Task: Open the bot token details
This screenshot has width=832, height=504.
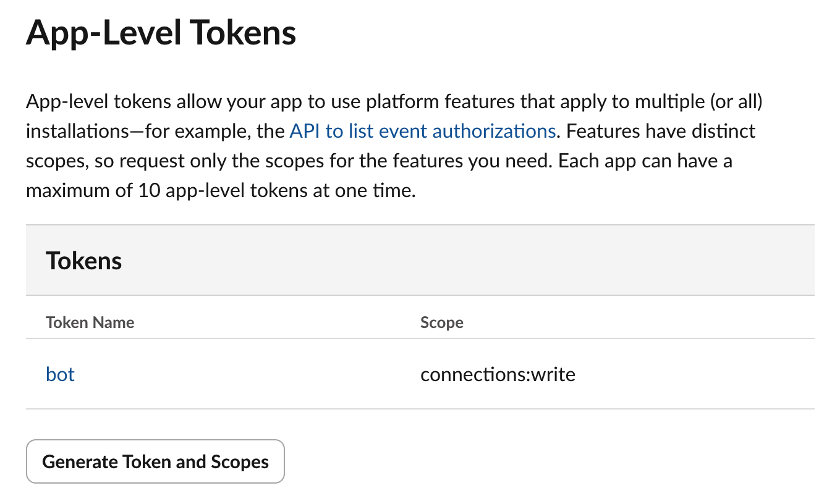Action: pos(60,374)
